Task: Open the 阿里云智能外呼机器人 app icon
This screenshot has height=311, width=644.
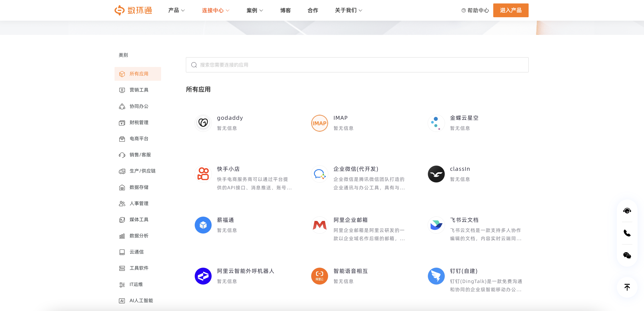Action: [203, 276]
